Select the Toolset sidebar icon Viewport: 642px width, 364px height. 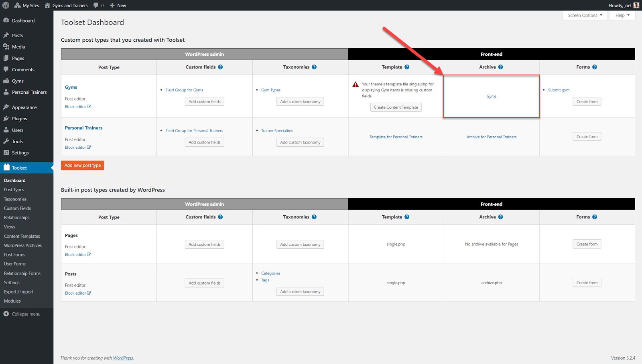(x=7, y=168)
